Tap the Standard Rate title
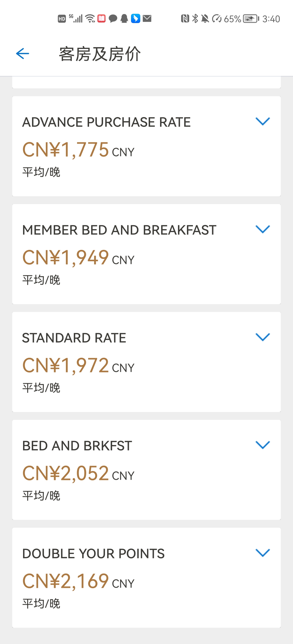This screenshot has width=293, height=644. tap(74, 338)
